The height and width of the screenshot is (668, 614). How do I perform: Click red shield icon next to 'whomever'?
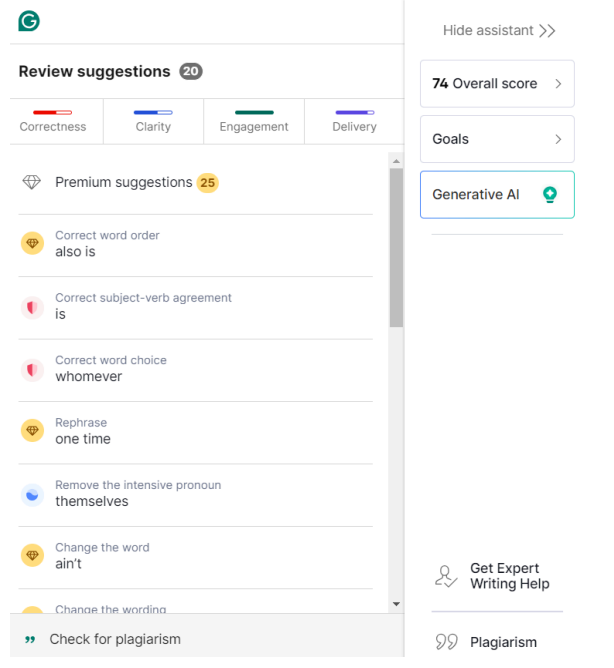(32, 370)
